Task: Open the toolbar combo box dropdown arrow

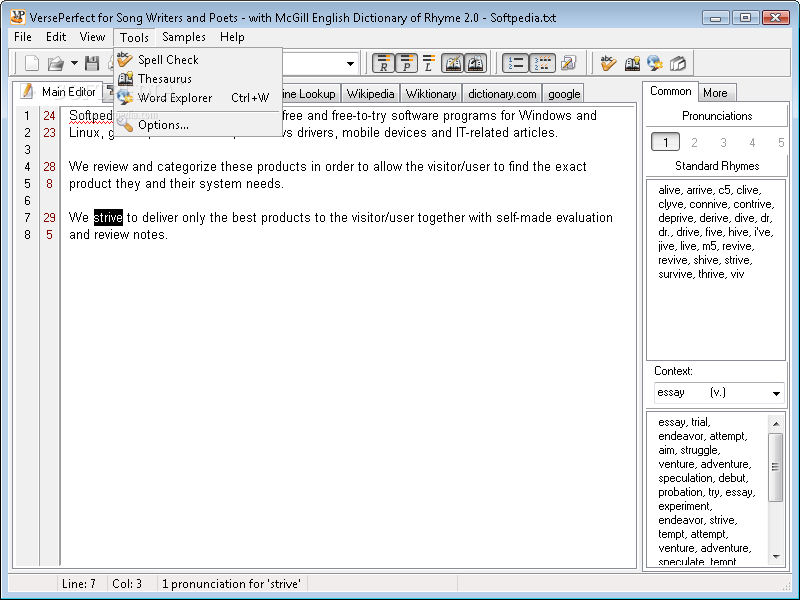Action: 350,64
